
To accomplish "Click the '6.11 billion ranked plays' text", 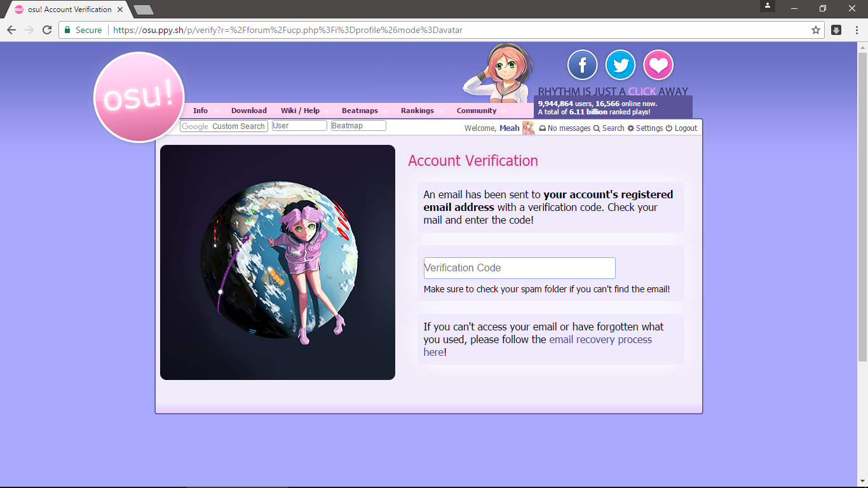I will pyautogui.click(x=609, y=112).
